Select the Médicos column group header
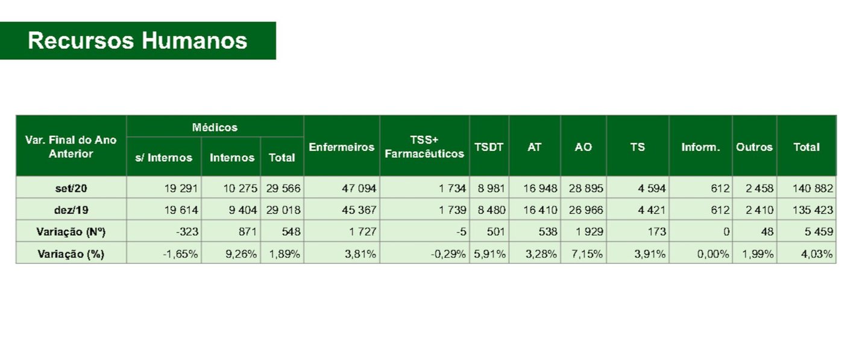 coord(215,127)
